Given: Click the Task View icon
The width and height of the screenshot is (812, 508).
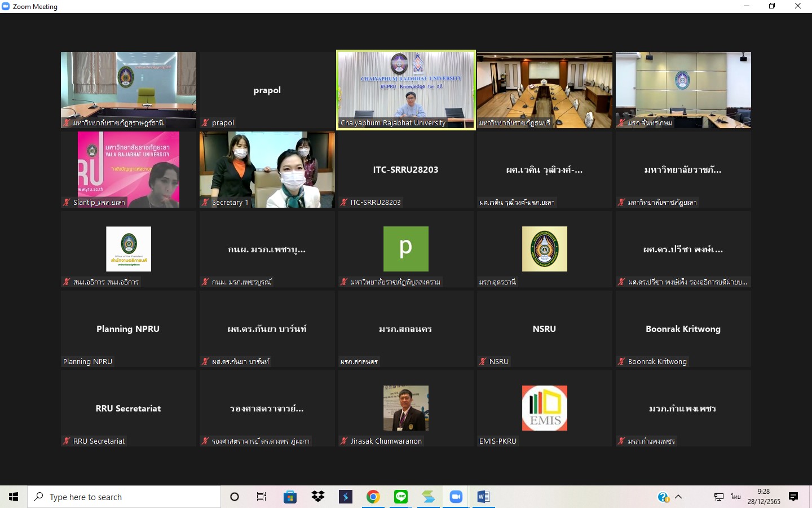Looking at the screenshot, I should click(x=262, y=497).
